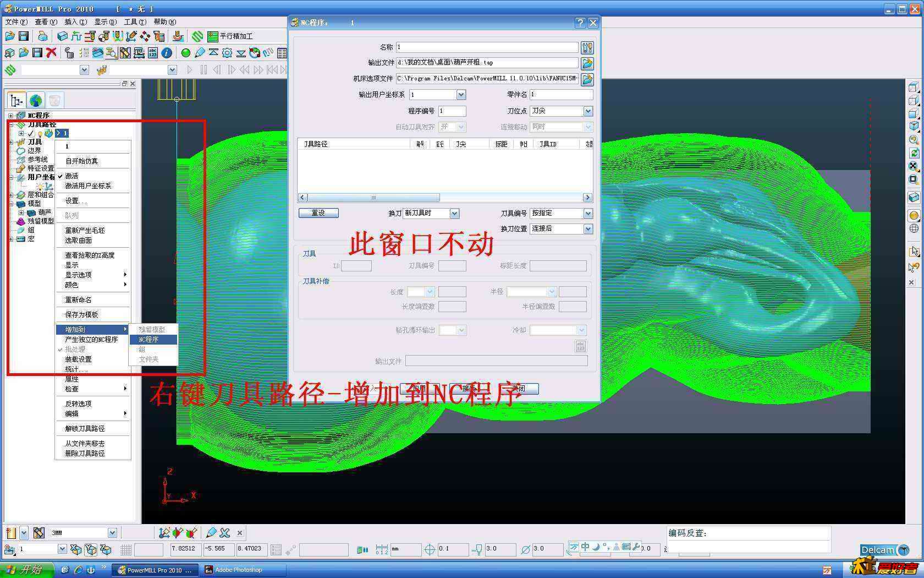Open the 3MM tool selection dropdown
Viewport: 924px width, 578px height.
click(x=112, y=533)
